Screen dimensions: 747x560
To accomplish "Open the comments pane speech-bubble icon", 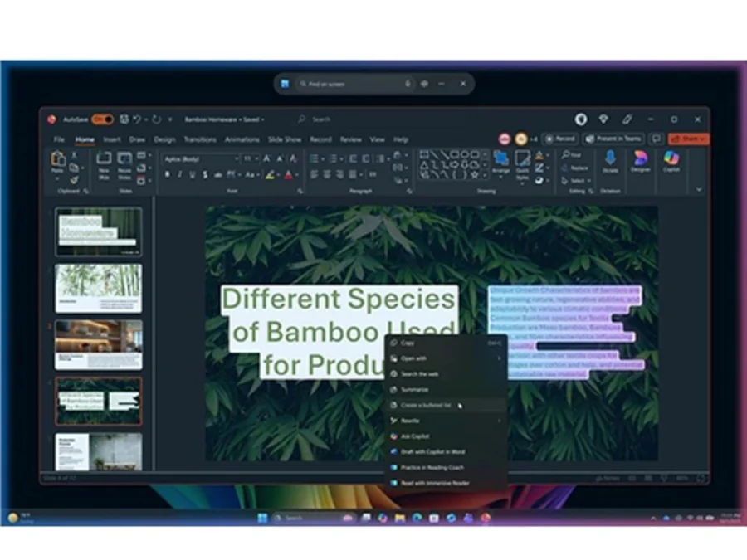I will click(657, 139).
